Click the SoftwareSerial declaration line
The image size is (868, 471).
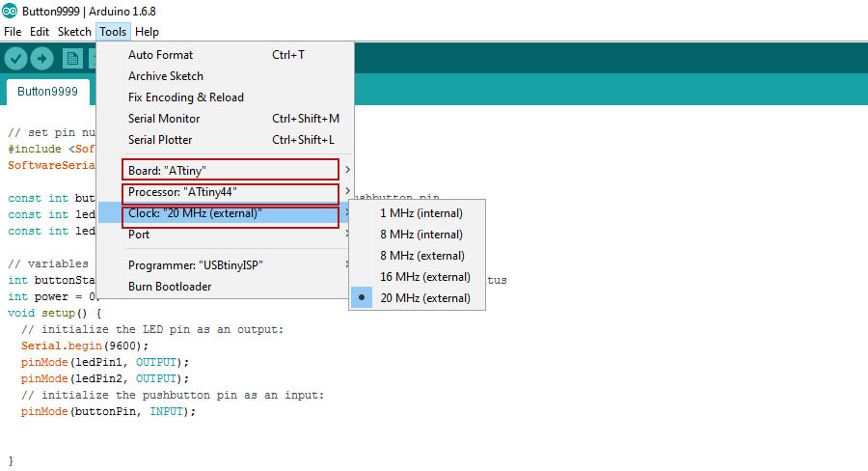click(x=51, y=165)
